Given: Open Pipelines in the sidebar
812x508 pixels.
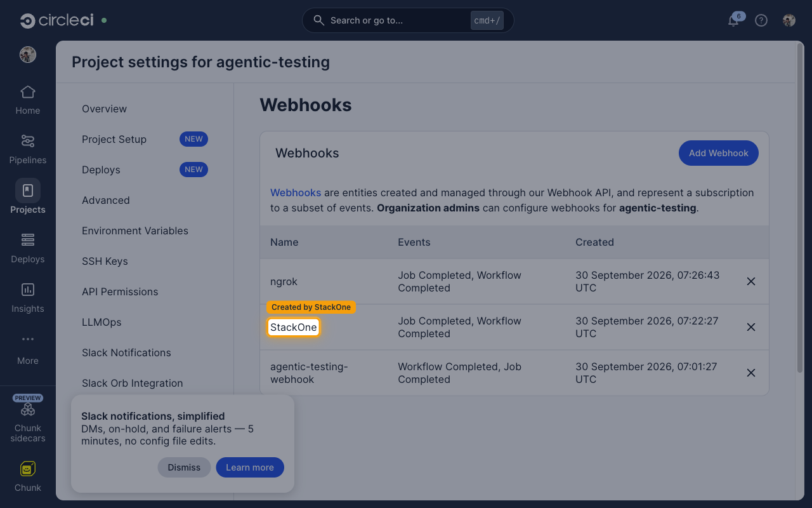Looking at the screenshot, I should click(x=28, y=150).
